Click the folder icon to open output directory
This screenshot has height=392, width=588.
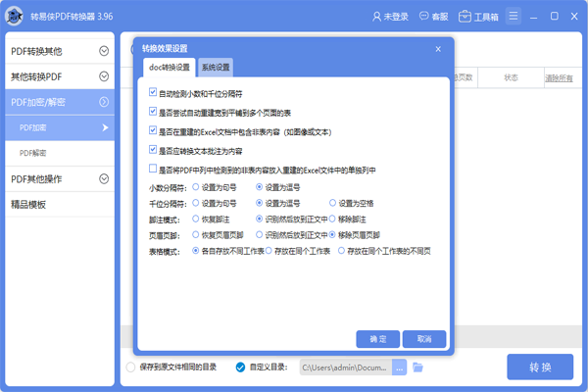(x=417, y=367)
